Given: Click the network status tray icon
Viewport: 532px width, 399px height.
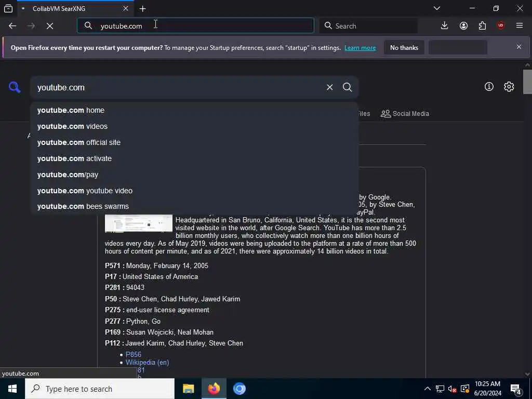Looking at the screenshot, I should coord(440,389).
